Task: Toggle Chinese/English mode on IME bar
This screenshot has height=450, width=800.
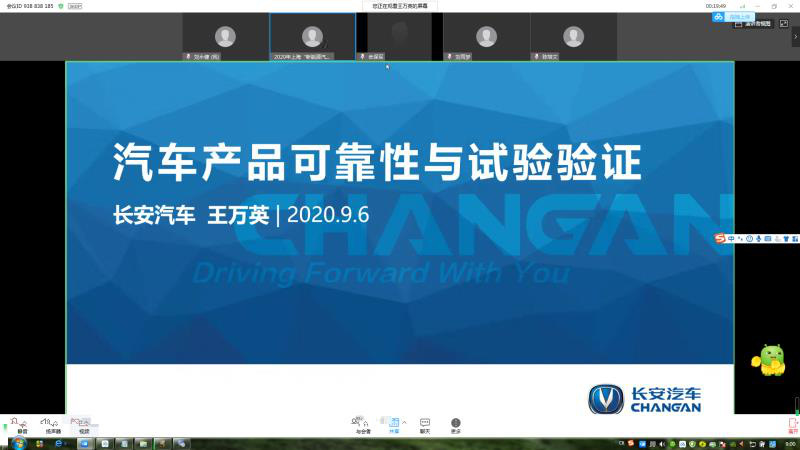Action: click(x=731, y=238)
